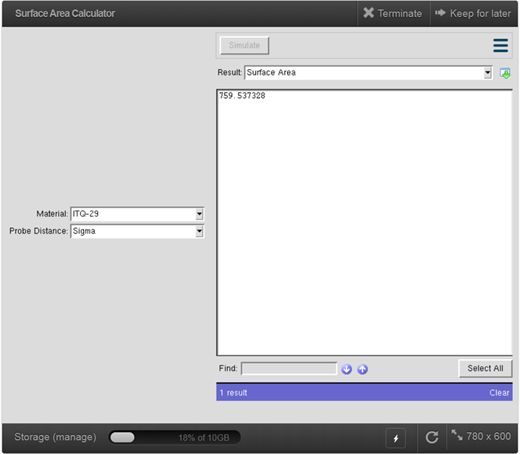This screenshot has width=520, height=454.
Task: Click the Terminate X icon
Action: [368, 13]
